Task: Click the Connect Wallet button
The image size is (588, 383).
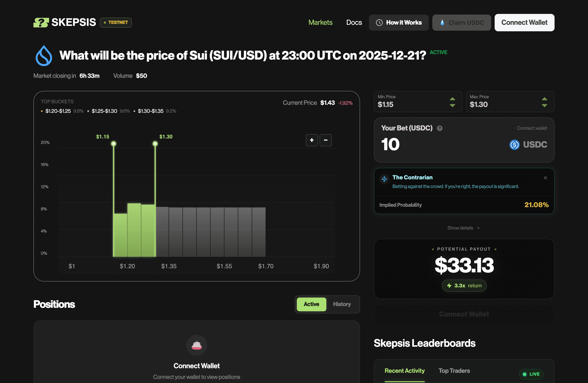Action: pyautogui.click(x=524, y=23)
